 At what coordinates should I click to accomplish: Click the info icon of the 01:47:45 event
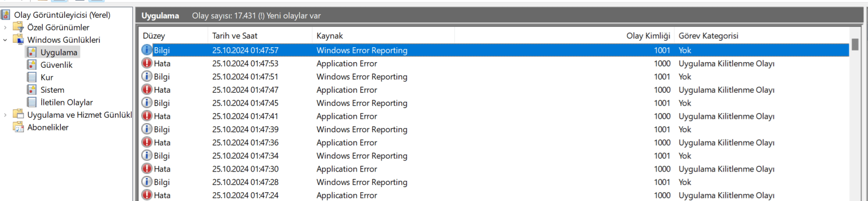[x=147, y=103]
